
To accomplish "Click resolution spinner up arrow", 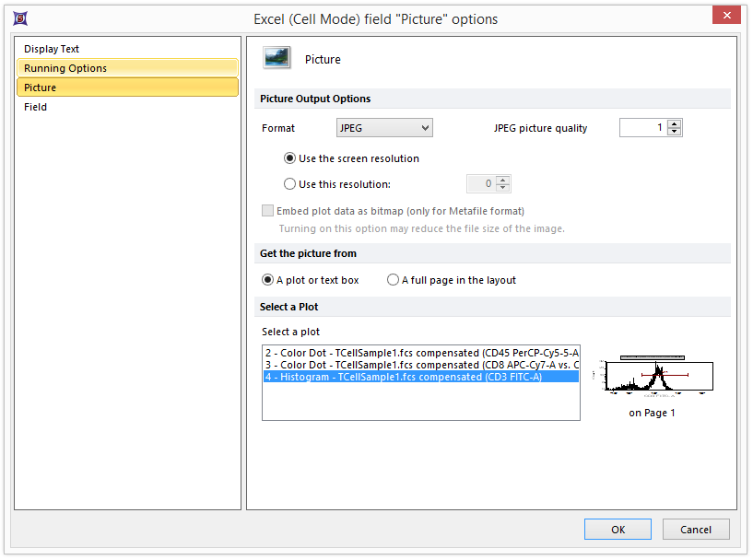I will (x=502, y=180).
